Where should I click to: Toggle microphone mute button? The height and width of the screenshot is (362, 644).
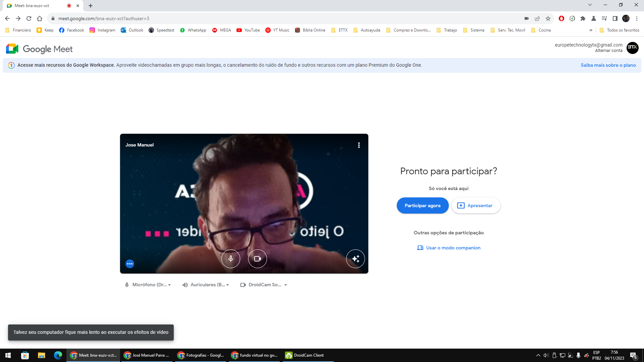(x=230, y=258)
